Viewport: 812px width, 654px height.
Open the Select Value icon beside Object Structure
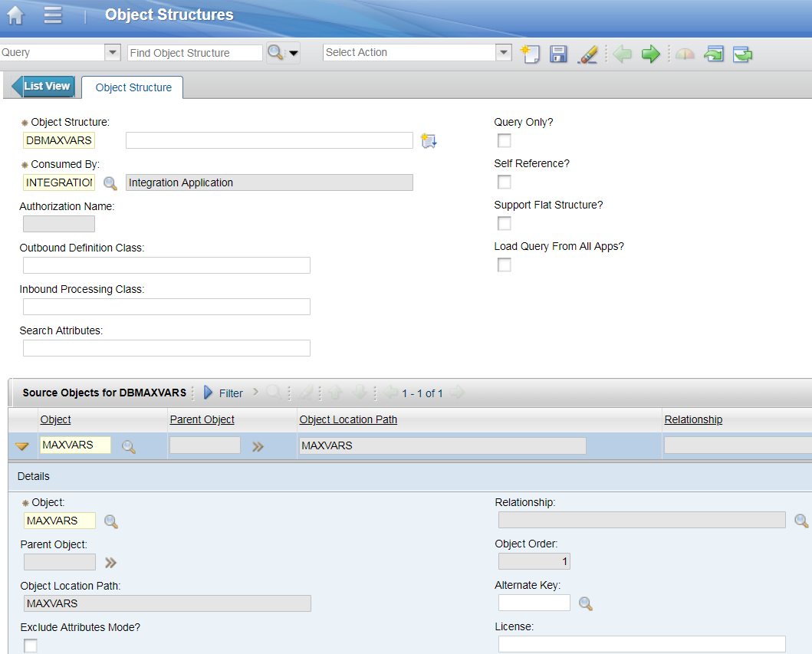(429, 140)
